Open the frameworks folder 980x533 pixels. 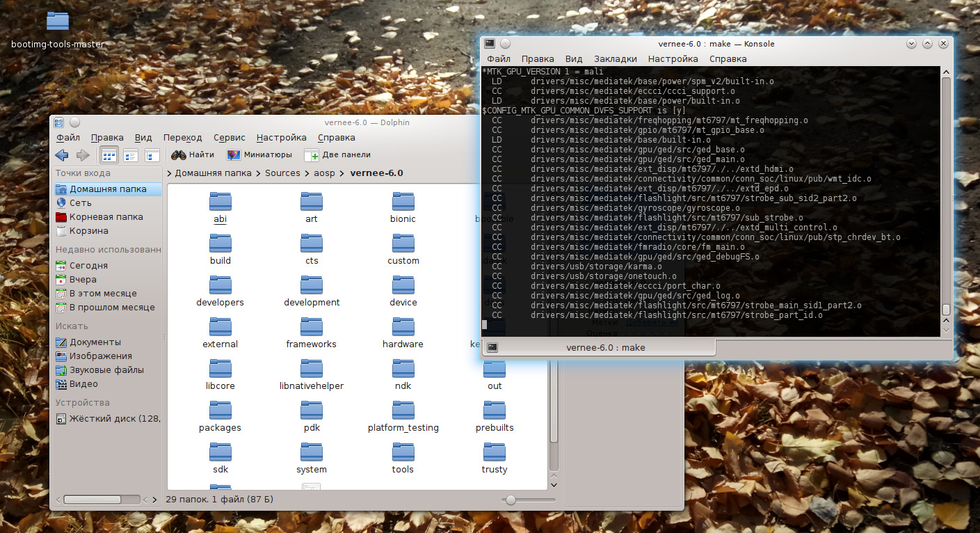(x=311, y=328)
